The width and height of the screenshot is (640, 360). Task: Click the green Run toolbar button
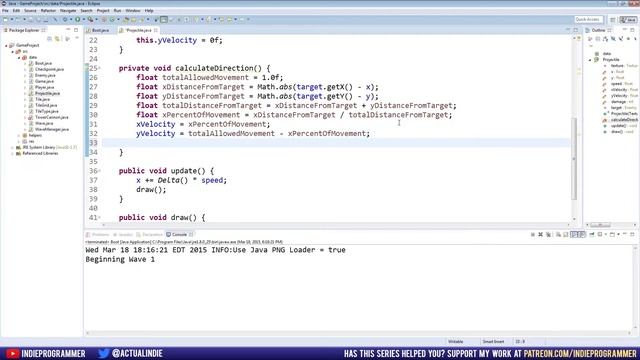click(78, 19)
